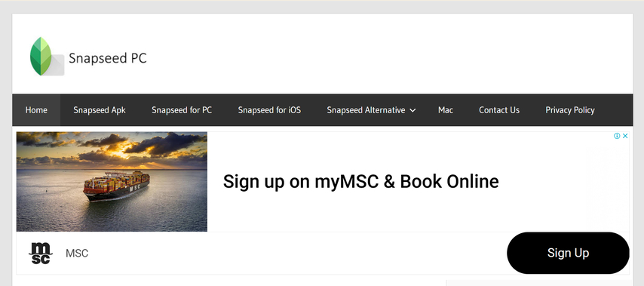
Task: Click the container ship ad image
Action: coord(112,182)
